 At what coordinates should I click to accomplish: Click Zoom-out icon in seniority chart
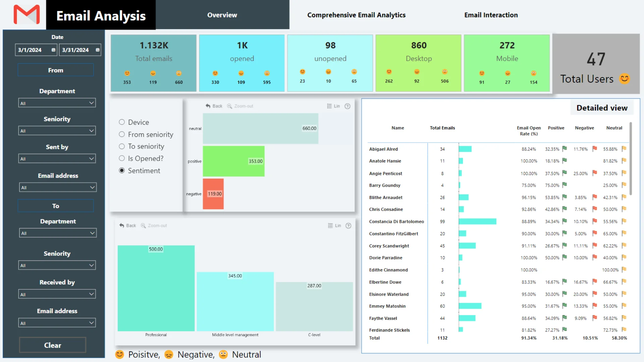click(143, 226)
